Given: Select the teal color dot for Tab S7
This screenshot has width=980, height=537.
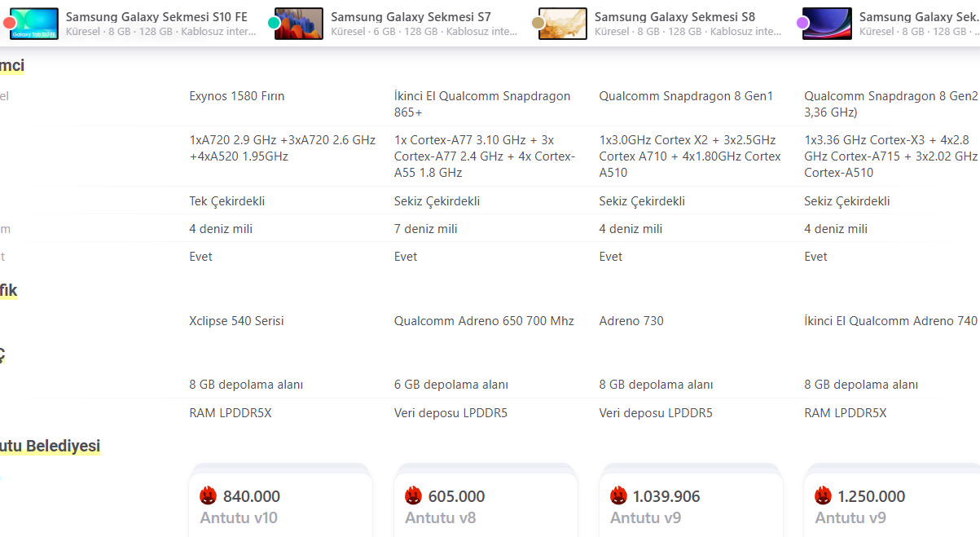Looking at the screenshot, I should pos(275,23).
